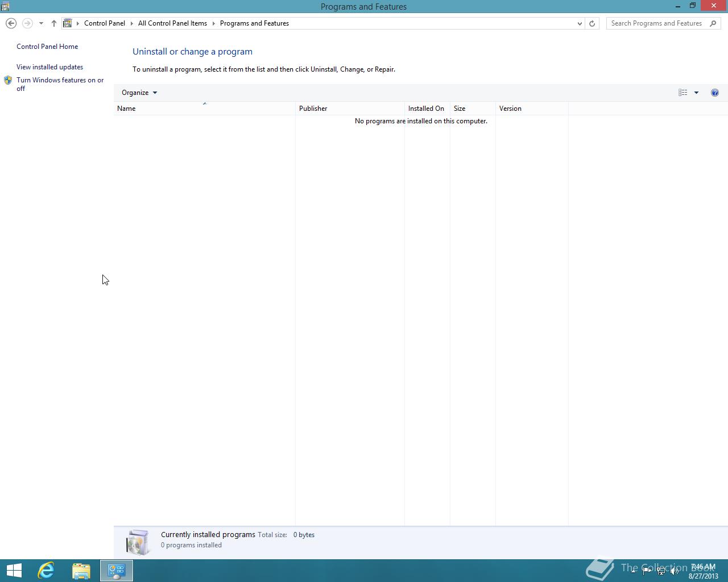Open the More view options dropdown arrow
Viewport: 728px width, 582px height.
tap(696, 93)
